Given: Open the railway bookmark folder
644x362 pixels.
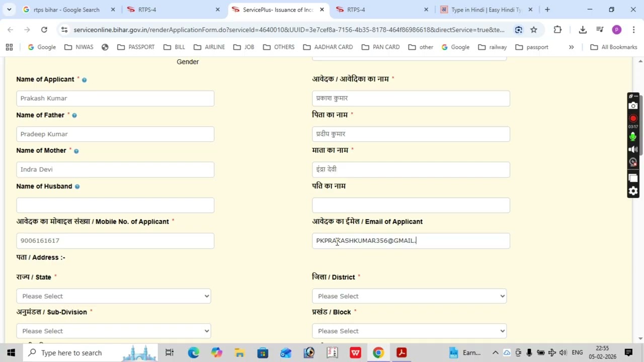Looking at the screenshot, I should point(492,47).
